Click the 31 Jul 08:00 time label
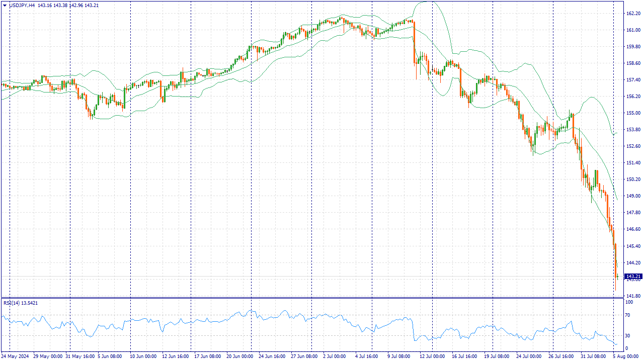This screenshot has width=644, height=362. click(594, 356)
